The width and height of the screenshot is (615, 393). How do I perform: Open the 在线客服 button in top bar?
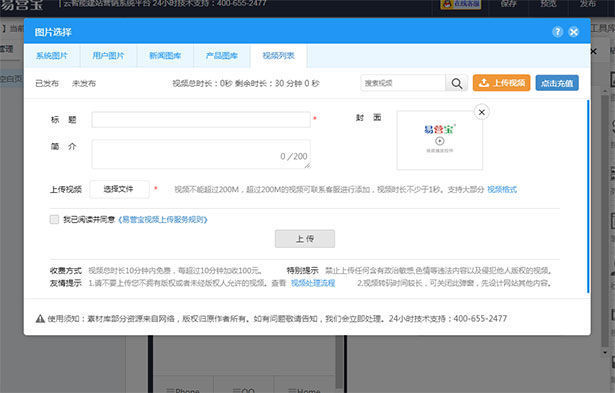[x=461, y=4]
